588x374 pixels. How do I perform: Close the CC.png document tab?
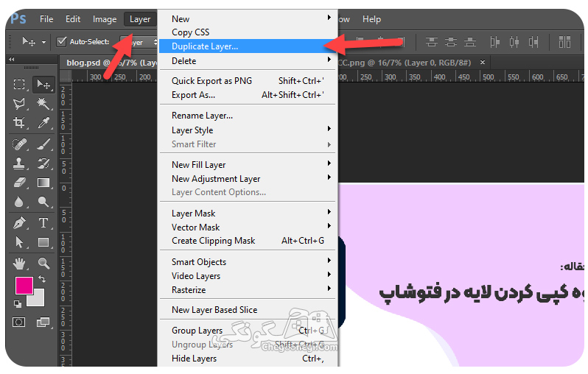pos(483,62)
